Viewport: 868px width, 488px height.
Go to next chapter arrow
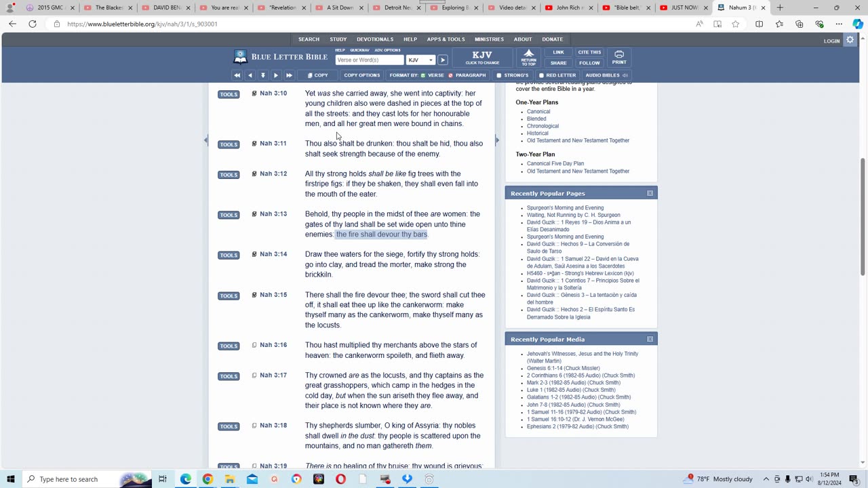tap(275, 75)
